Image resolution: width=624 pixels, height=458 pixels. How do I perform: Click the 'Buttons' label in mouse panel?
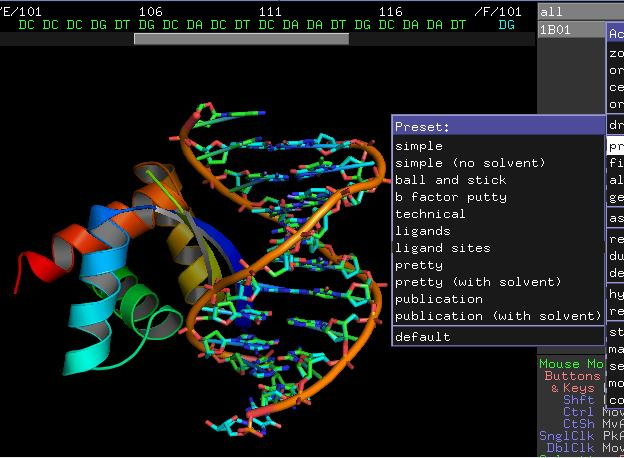pos(572,376)
